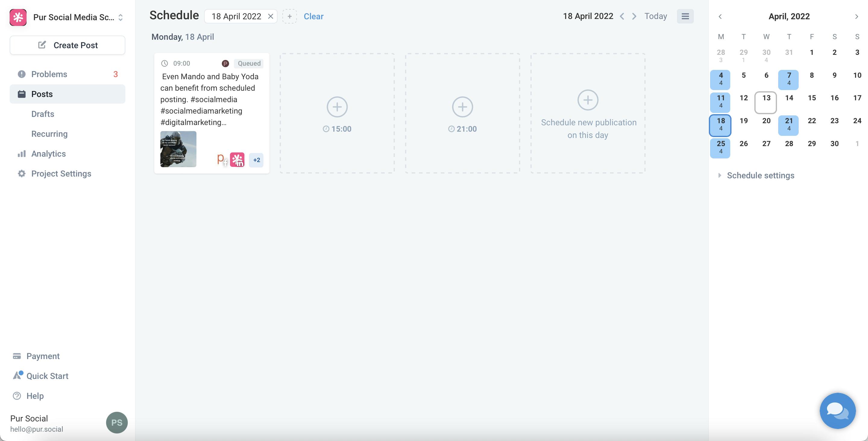Add post at 15:00 slot
Image resolution: width=868 pixels, height=441 pixels.
tap(337, 107)
